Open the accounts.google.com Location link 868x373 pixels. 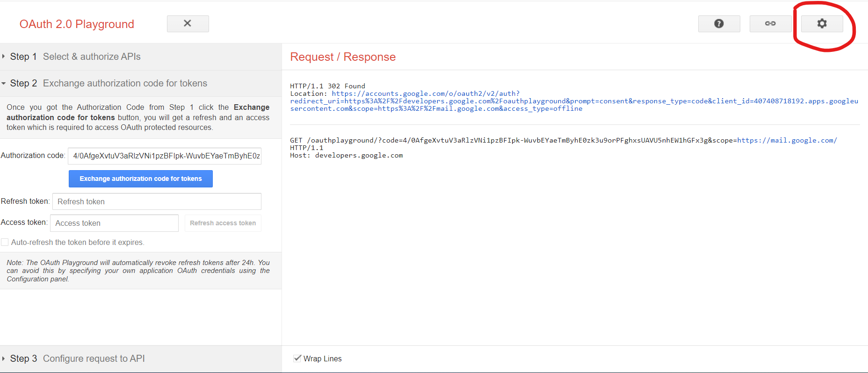[574, 101]
